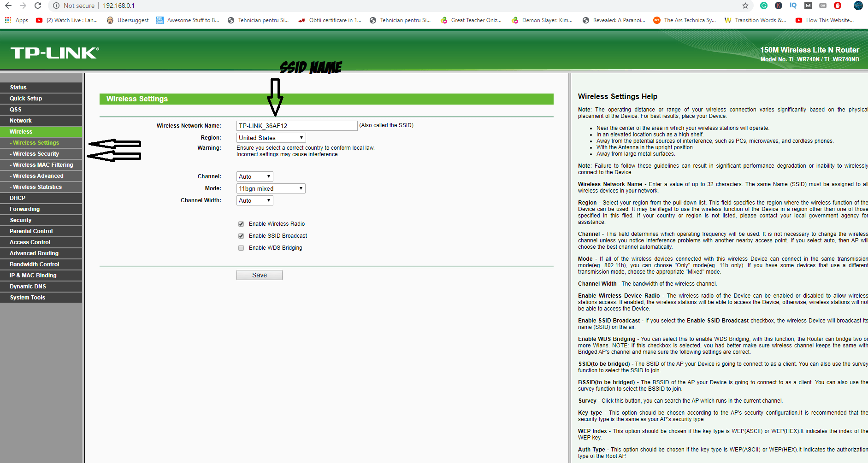This screenshot has width=868, height=463.
Task: Open the Transition Words bookmark
Action: (756, 20)
